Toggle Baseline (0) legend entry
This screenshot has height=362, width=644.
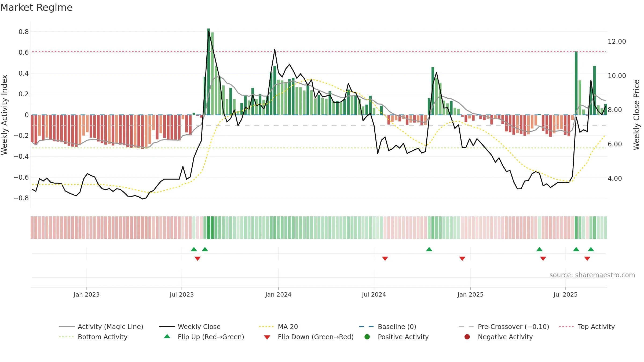pos(387,327)
